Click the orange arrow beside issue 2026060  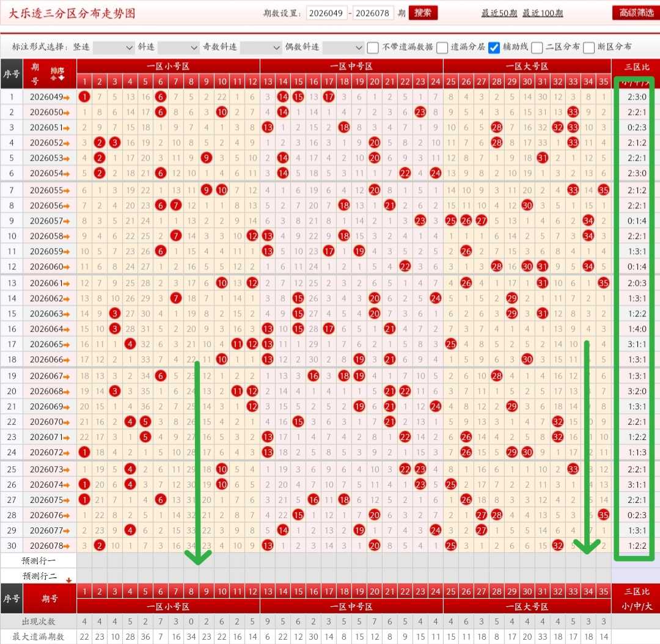(x=67, y=267)
